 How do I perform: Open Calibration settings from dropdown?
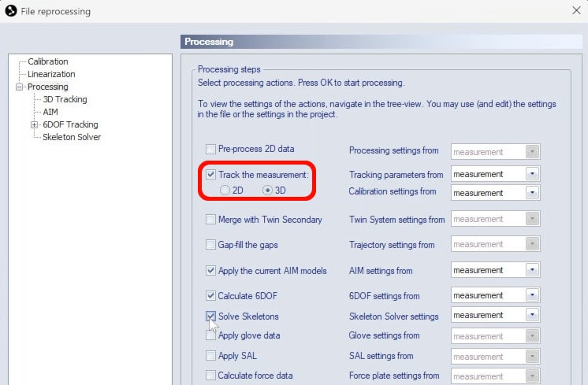pyautogui.click(x=533, y=193)
